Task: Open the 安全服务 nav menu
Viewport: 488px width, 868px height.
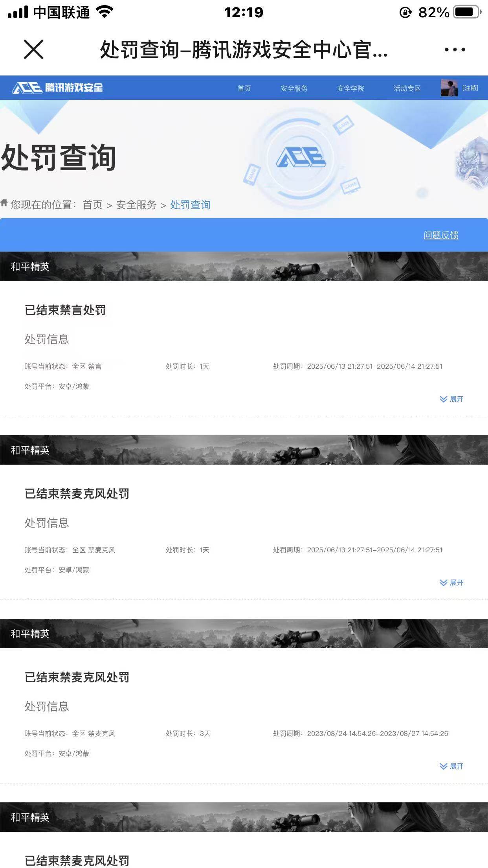Action: pyautogui.click(x=294, y=88)
